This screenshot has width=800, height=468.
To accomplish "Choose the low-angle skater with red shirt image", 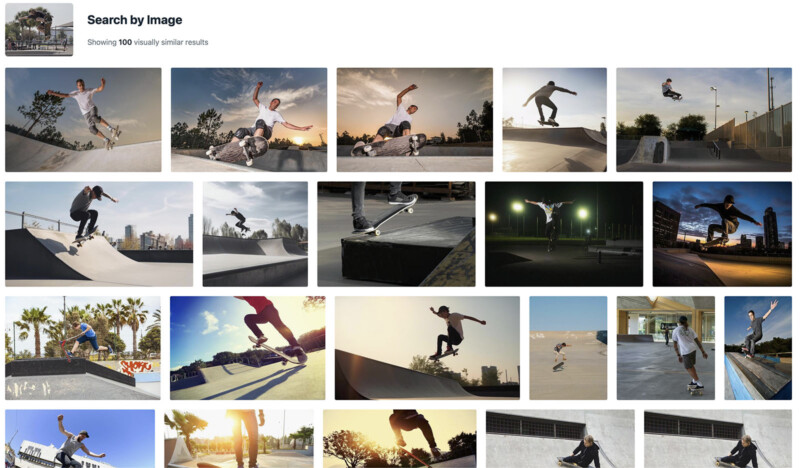I will [247, 348].
